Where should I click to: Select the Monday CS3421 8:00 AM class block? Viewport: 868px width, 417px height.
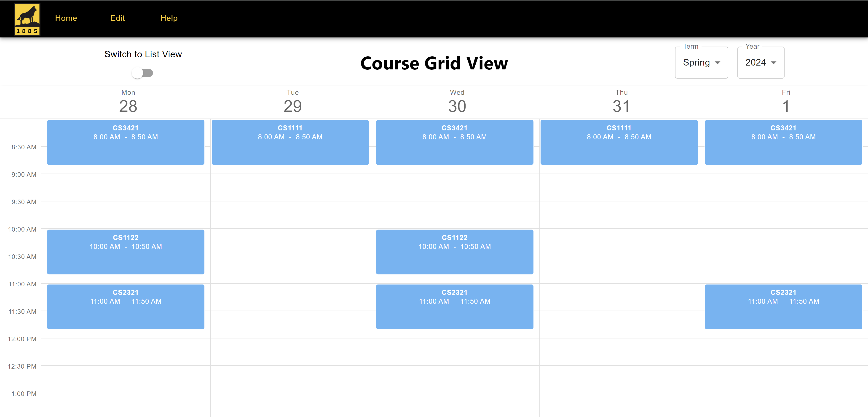[126, 142]
